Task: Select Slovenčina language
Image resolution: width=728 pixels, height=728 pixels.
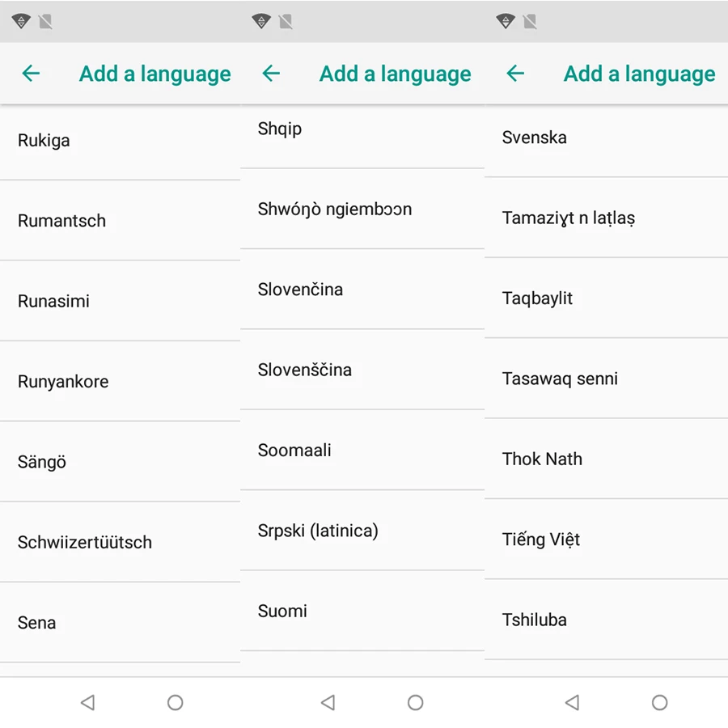Action: [362, 290]
